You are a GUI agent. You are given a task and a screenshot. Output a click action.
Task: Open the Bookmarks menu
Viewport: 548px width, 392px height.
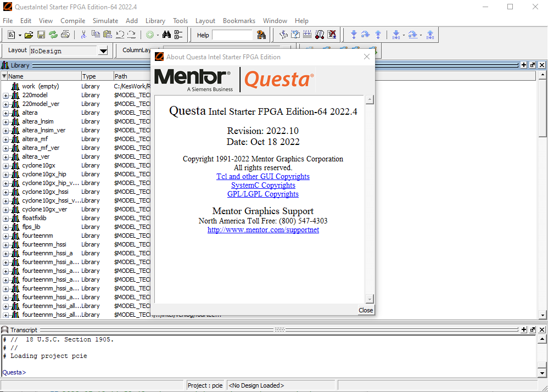pyautogui.click(x=239, y=21)
